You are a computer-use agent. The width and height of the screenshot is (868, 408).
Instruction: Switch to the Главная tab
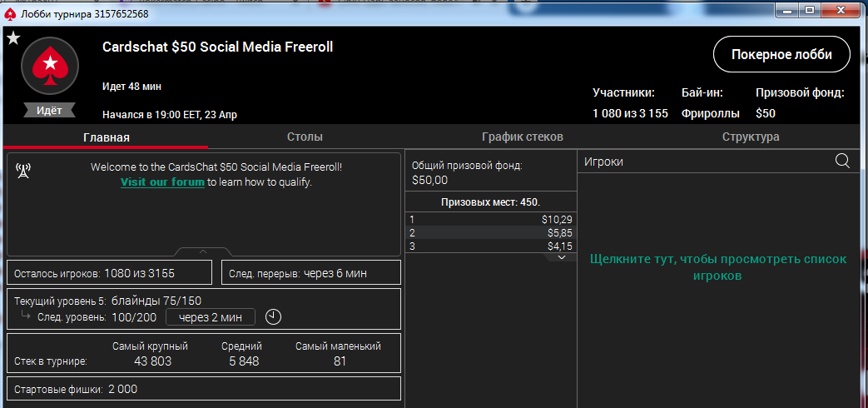107,137
